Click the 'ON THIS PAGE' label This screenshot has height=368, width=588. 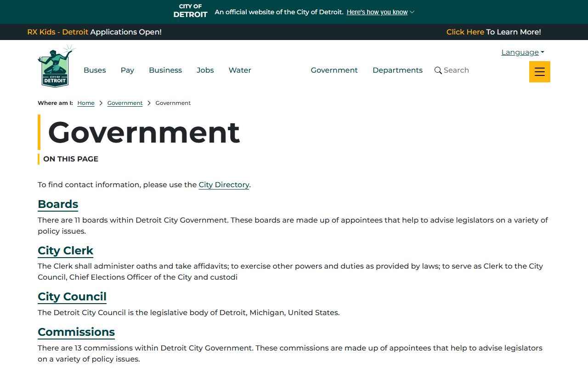coord(71,159)
